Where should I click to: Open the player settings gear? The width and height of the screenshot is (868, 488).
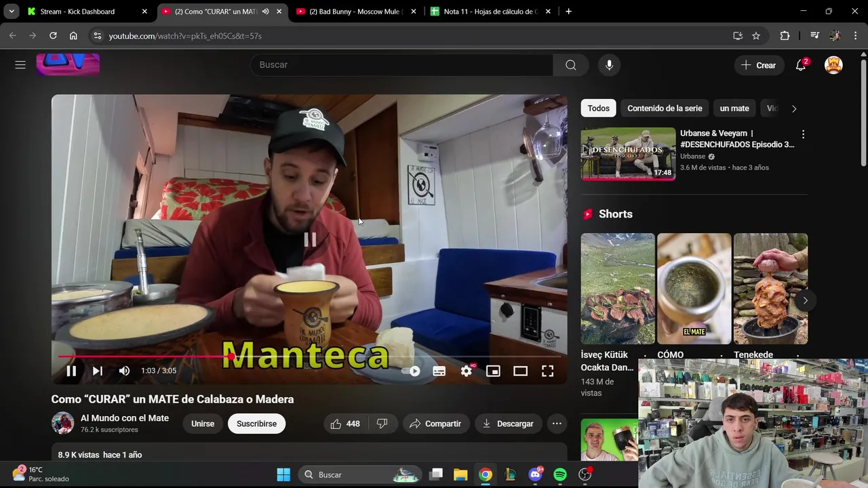click(467, 371)
